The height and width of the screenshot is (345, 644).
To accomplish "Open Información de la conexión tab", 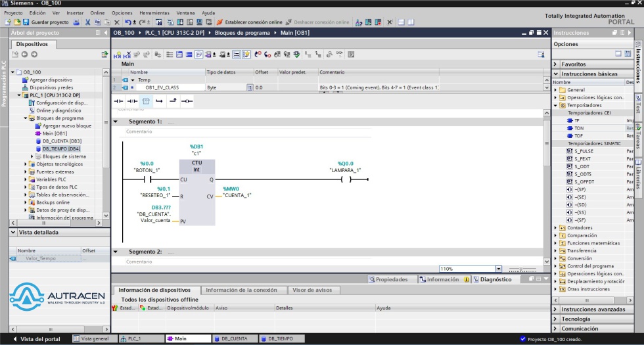I will (x=242, y=290).
